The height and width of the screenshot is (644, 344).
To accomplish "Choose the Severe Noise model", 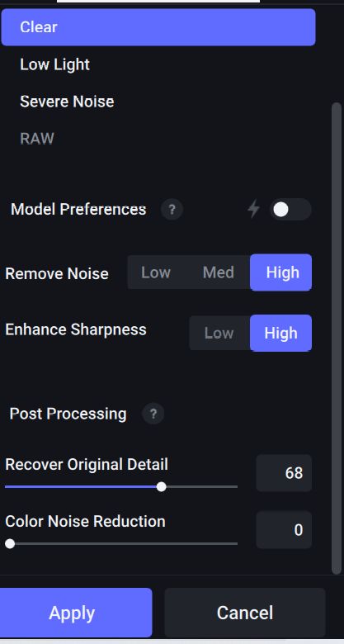I will (158, 102).
